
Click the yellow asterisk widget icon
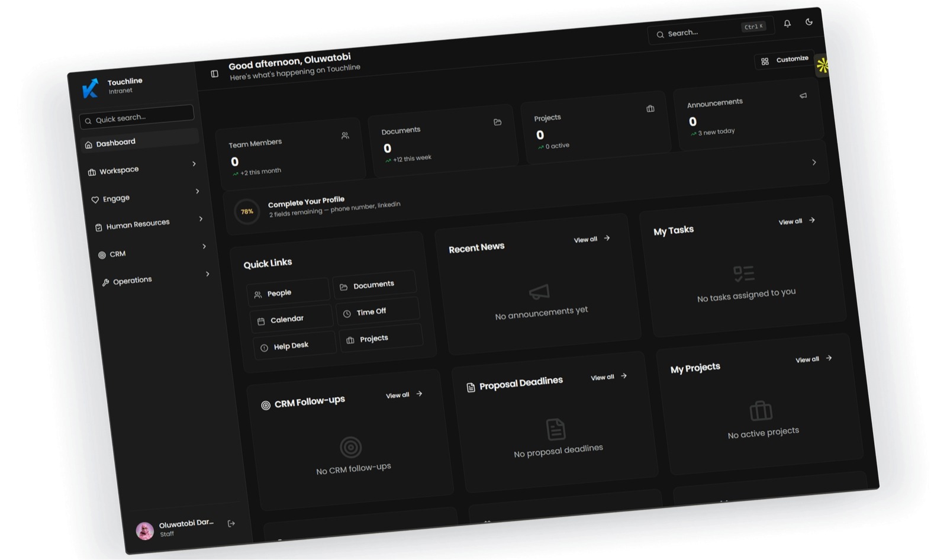822,65
